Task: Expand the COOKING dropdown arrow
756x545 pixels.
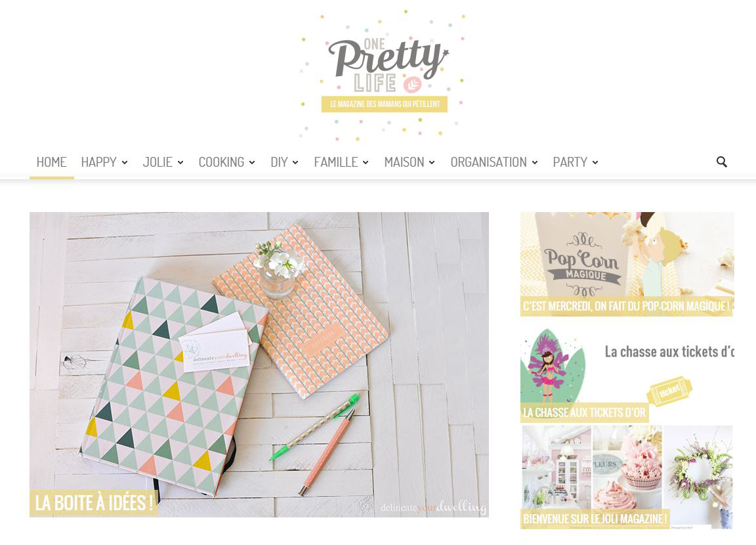Action: [x=252, y=163]
